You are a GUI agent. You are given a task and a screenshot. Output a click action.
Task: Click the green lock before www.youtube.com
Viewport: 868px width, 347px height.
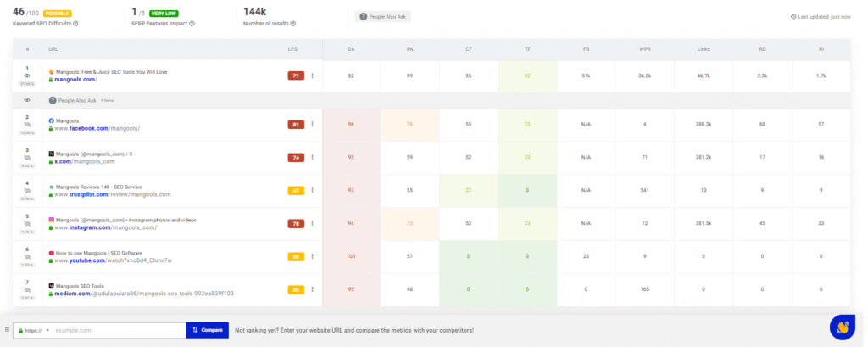(51, 260)
